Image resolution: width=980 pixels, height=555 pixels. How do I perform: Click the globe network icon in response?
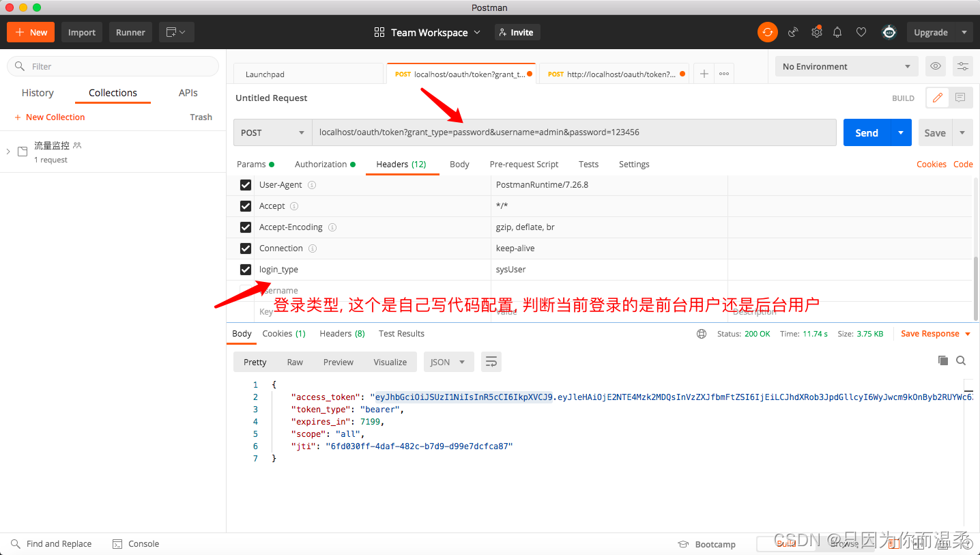[x=702, y=334]
